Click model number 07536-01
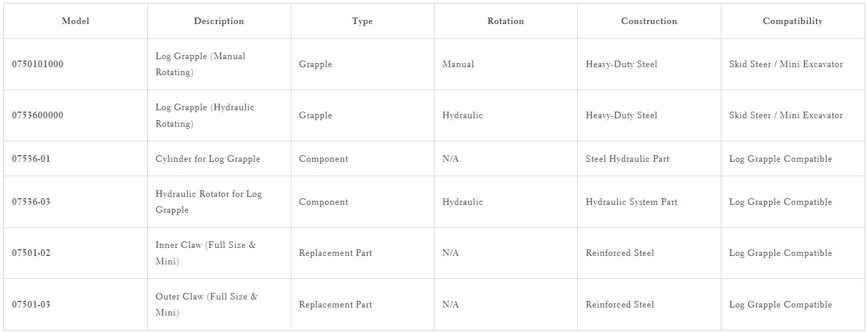868x332 pixels. coord(31,159)
